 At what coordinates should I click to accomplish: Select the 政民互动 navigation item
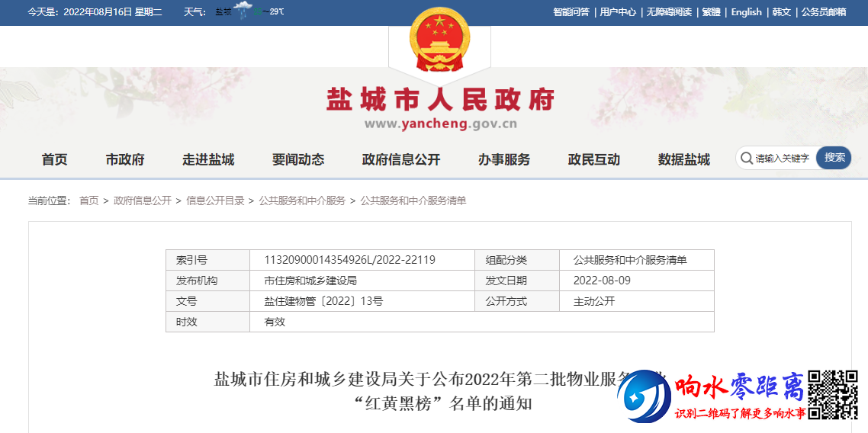coord(593,160)
